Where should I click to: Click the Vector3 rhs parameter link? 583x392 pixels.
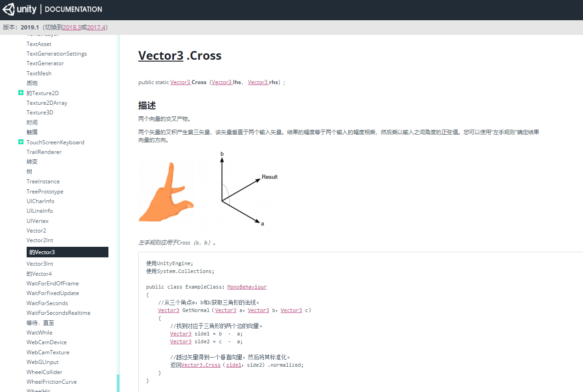click(258, 82)
